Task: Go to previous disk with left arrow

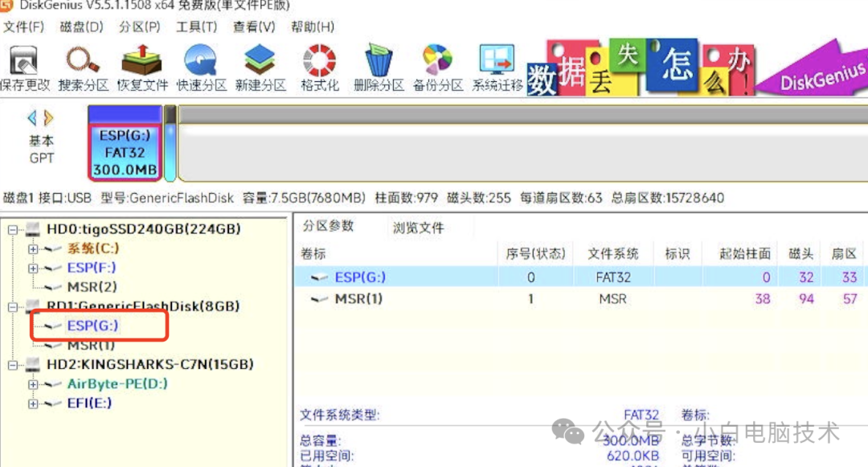Action: (32, 117)
